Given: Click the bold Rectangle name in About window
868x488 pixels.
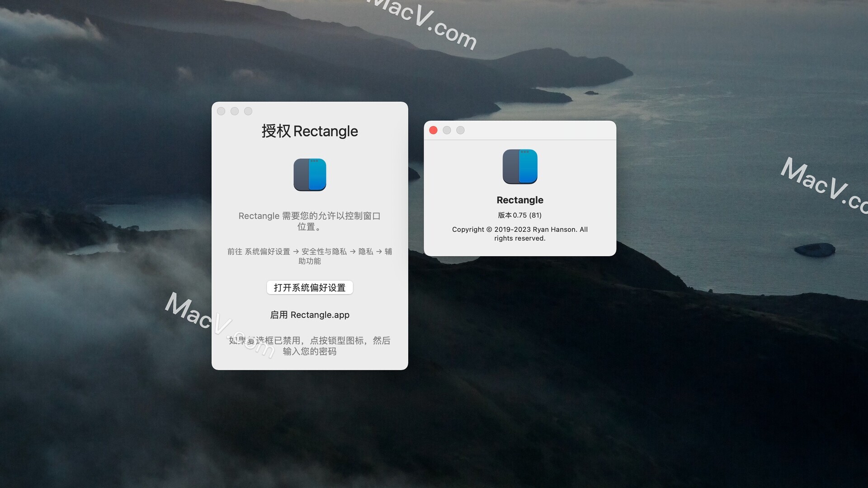Looking at the screenshot, I should coord(520,200).
